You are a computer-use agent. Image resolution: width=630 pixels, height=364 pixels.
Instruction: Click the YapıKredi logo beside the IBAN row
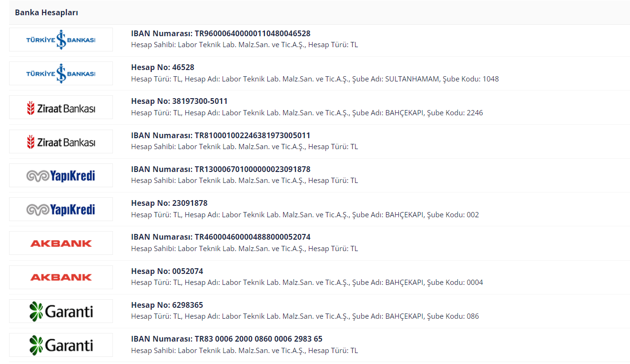pyautogui.click(x=61, y=175)
